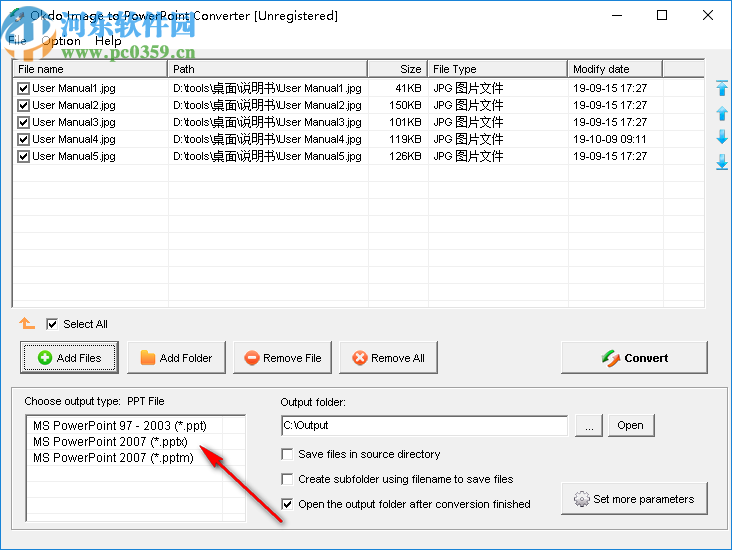The image size is (732, 550).
Task: Click the Output folder path field
Action: pos(425,425)
